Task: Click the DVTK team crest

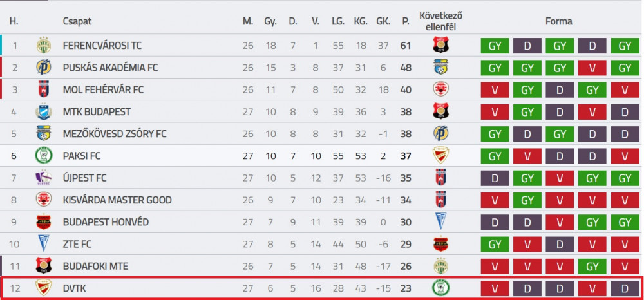Action: [44, 288]
